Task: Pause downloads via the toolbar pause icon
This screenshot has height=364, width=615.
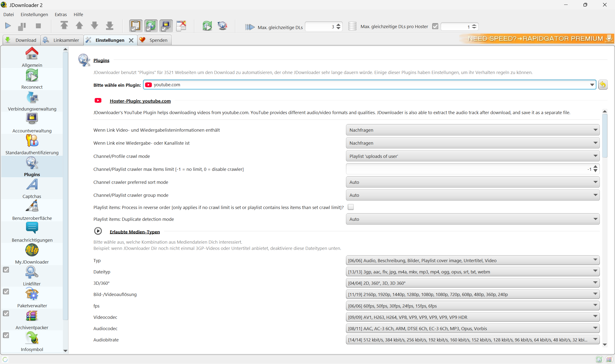Action: [22, 26]
